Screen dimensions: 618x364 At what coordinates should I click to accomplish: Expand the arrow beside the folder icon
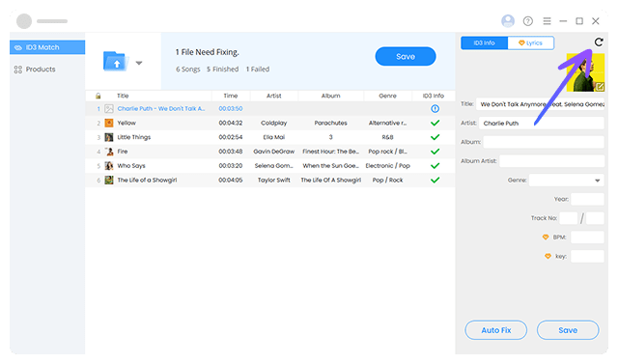click(139, 63)
